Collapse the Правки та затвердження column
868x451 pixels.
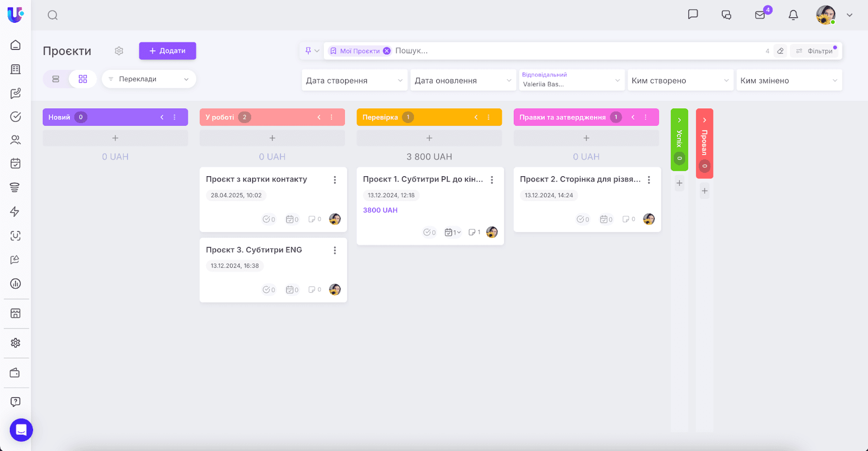pyautogui.click(x=633, y=117)
